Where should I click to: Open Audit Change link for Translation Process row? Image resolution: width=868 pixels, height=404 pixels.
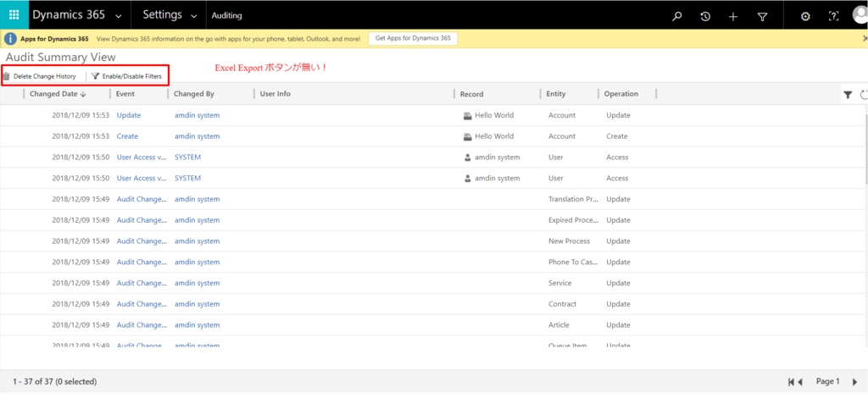click(142, 199)
